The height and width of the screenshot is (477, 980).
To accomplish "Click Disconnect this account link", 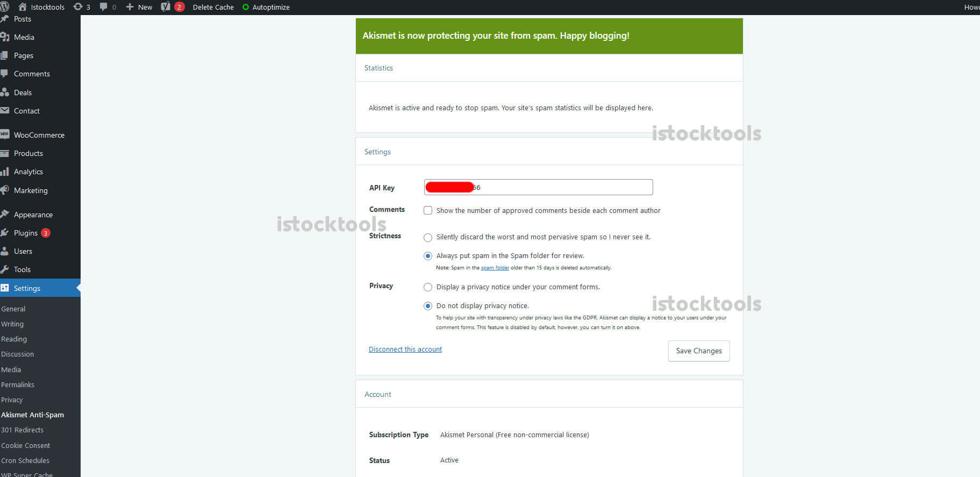I will (x=405, y=349).
